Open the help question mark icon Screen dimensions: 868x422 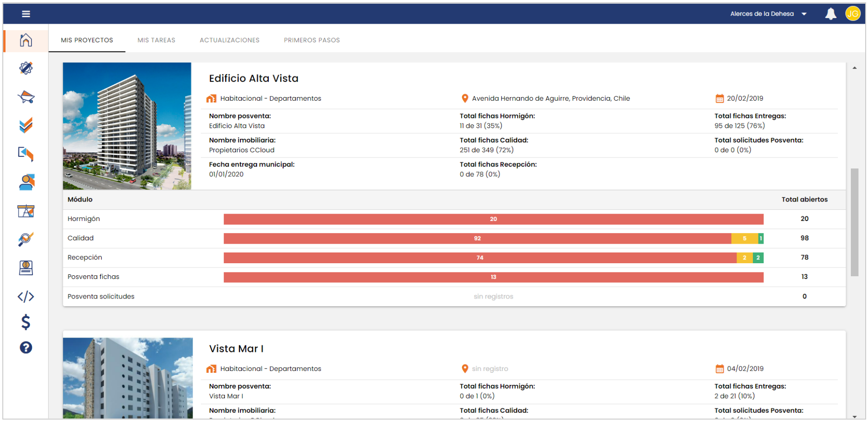pyautogui.click(x=26, y=348)
